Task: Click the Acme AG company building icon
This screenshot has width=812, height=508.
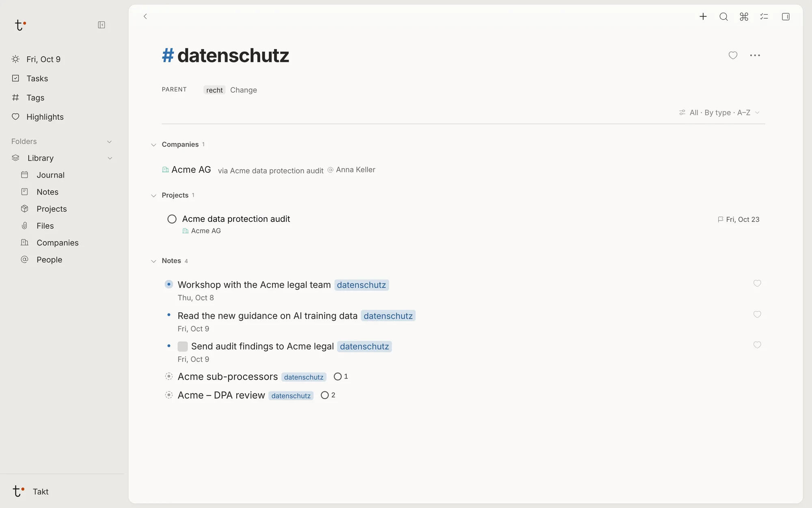Action: tap(165, 170)
